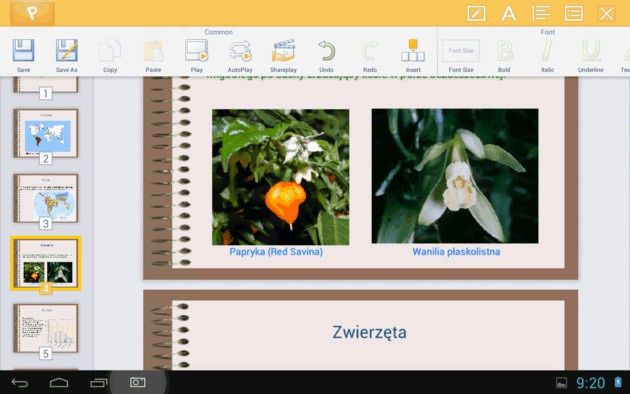Select slide 4 thumbnail with plant photos
Image resolution: width=630 pixels, height=394 pixels.
(x=45, y=263)
